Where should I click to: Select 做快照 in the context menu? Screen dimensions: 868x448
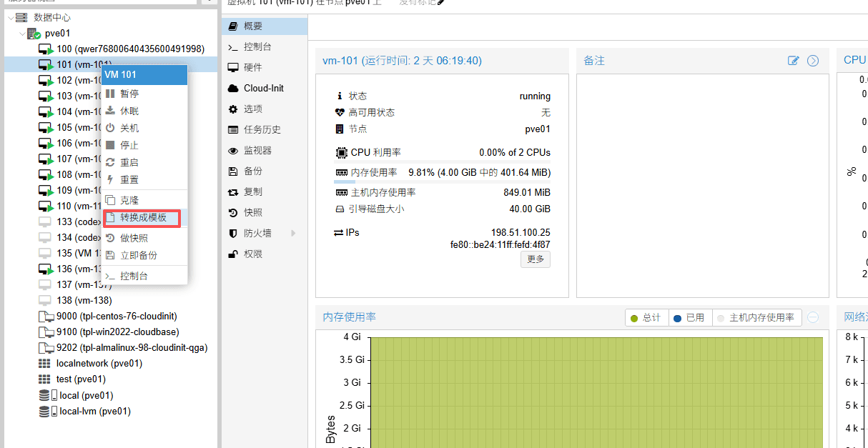(144, 238)
